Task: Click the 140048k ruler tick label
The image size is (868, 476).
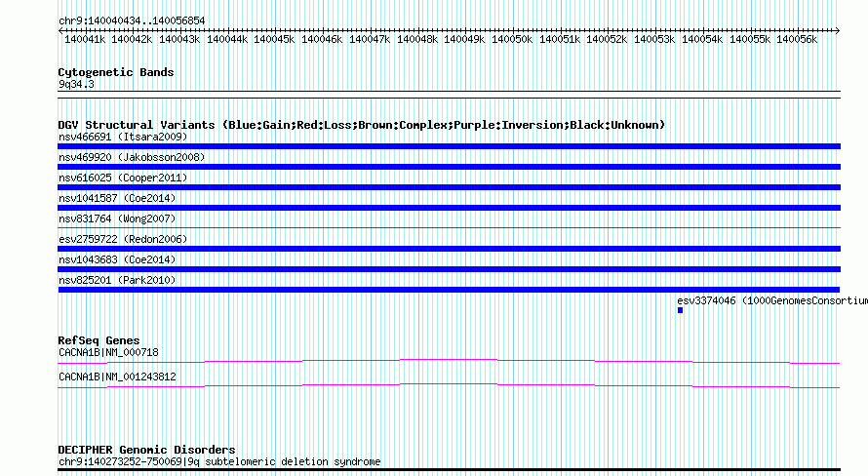Action: click(416, 39)
